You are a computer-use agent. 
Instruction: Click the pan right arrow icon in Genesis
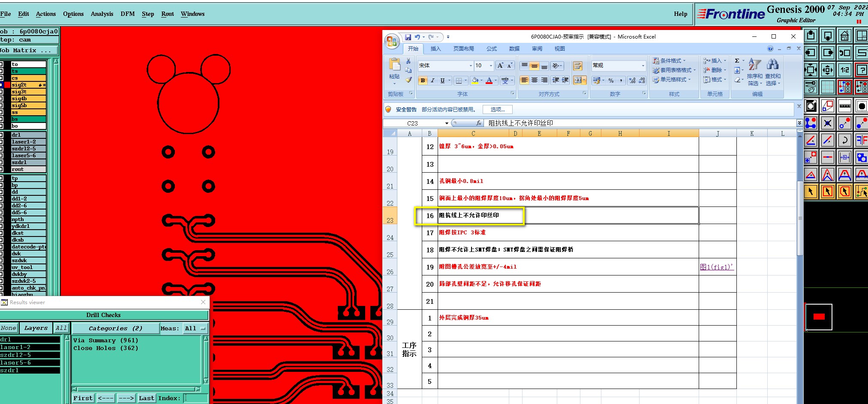click(x=828, y=53)
